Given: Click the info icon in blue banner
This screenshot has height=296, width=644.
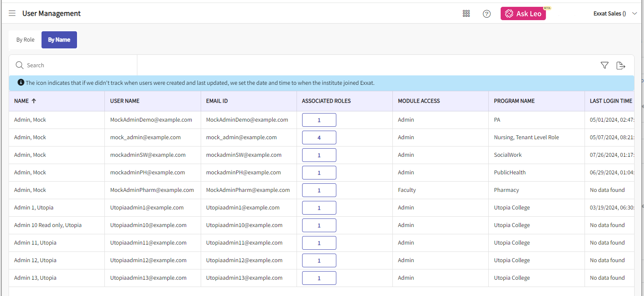Looking at the screenshot, I should point(21,83).
